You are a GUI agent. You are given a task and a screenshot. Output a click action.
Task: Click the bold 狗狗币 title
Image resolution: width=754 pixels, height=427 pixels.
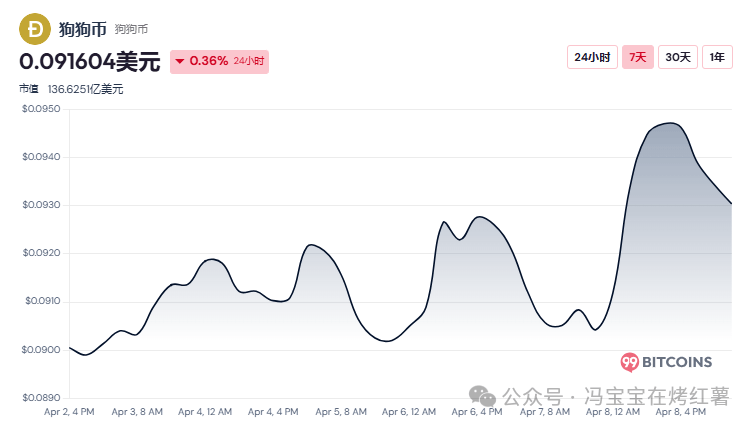coord(82,28)
